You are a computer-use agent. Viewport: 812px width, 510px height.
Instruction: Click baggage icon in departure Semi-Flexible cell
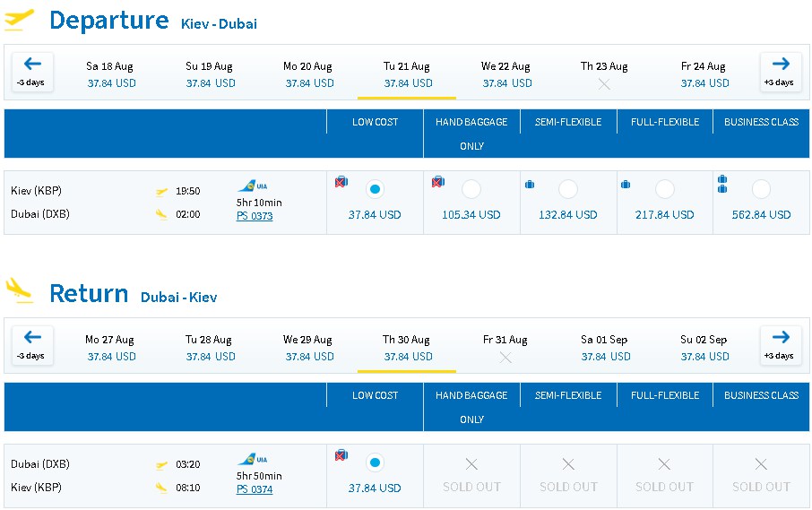(x=530, y=185)
